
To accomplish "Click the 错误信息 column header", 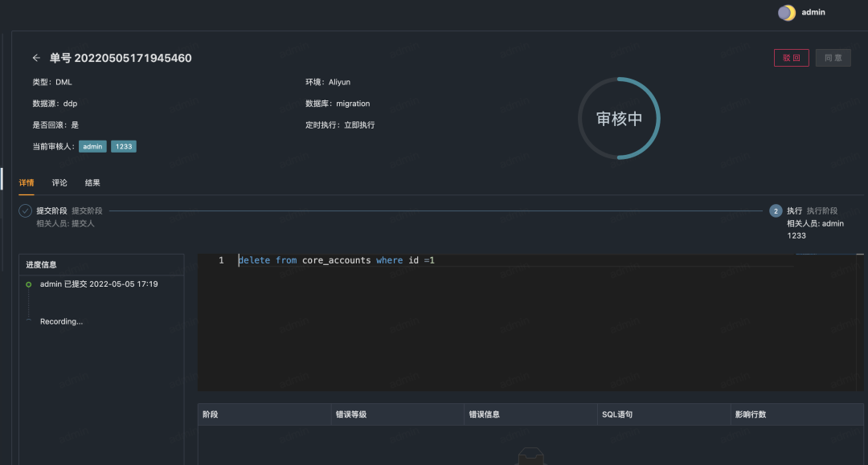I will pyautogui.click(x=531, y=414).
